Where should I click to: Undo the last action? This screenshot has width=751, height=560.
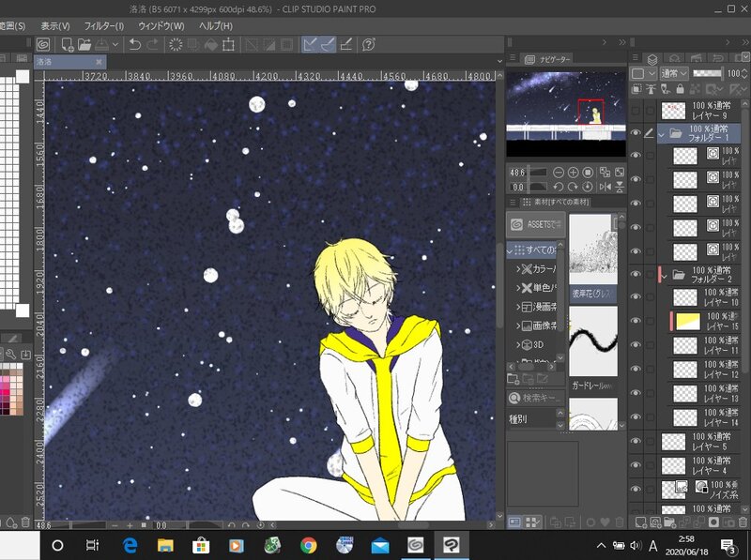(135, 45)
